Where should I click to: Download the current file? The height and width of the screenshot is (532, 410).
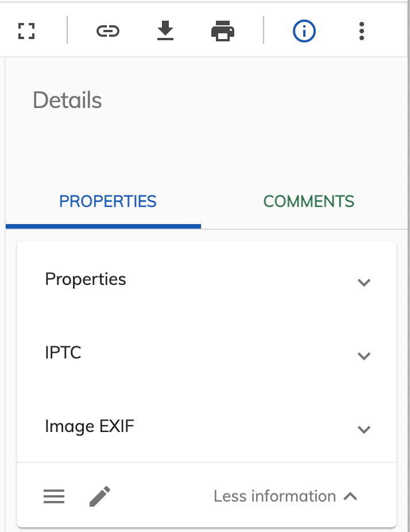165,31
